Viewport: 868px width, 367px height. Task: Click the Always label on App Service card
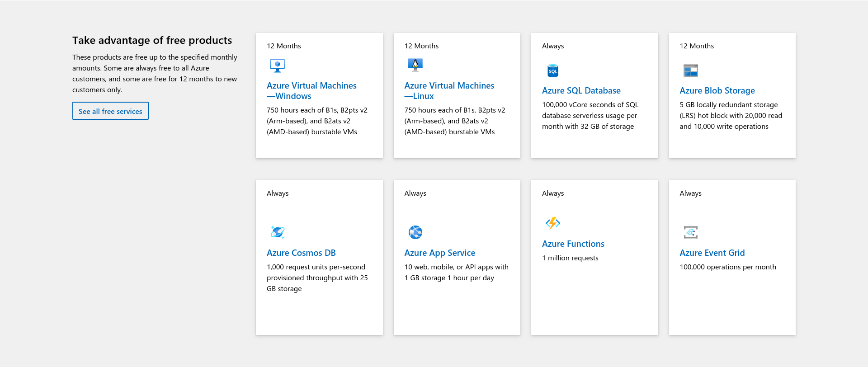[415, 193]
